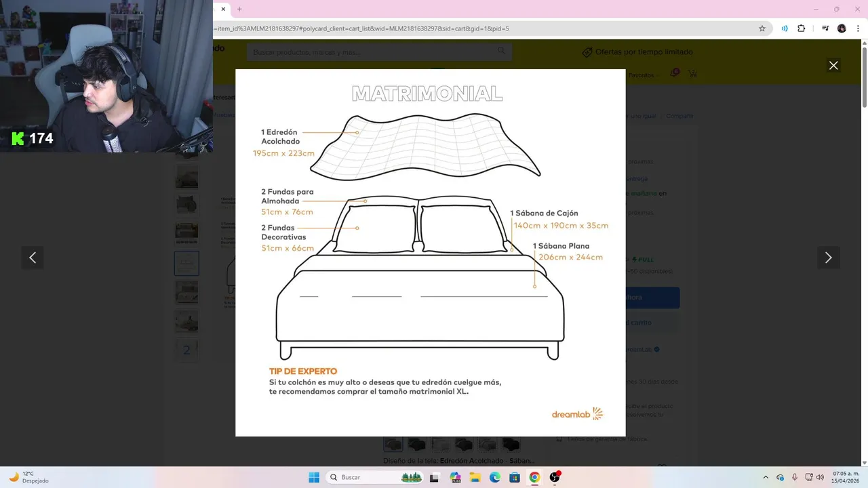Open the weather widget showing 12°C
868x488 pixels.
tap(28, 477)
